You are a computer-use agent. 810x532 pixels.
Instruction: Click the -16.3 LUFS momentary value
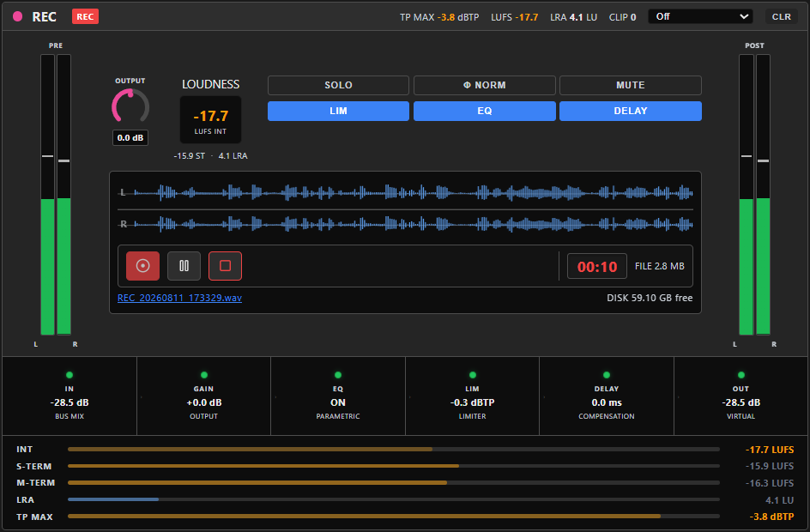(x=770, y=483)
